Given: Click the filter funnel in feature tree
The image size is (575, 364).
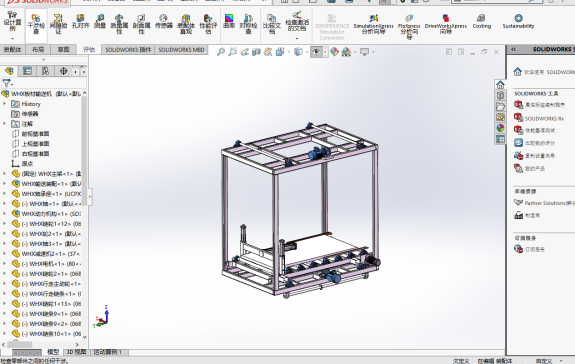Looking at the screenshot, I should click(x=7, y=83).
